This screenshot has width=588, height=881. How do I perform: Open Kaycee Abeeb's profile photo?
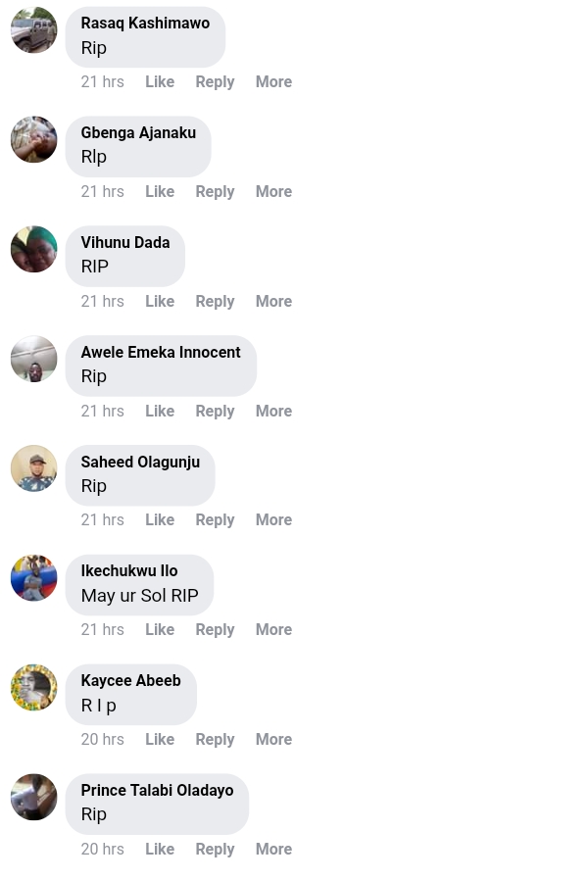pyautogui.click(x=34, y=687)
